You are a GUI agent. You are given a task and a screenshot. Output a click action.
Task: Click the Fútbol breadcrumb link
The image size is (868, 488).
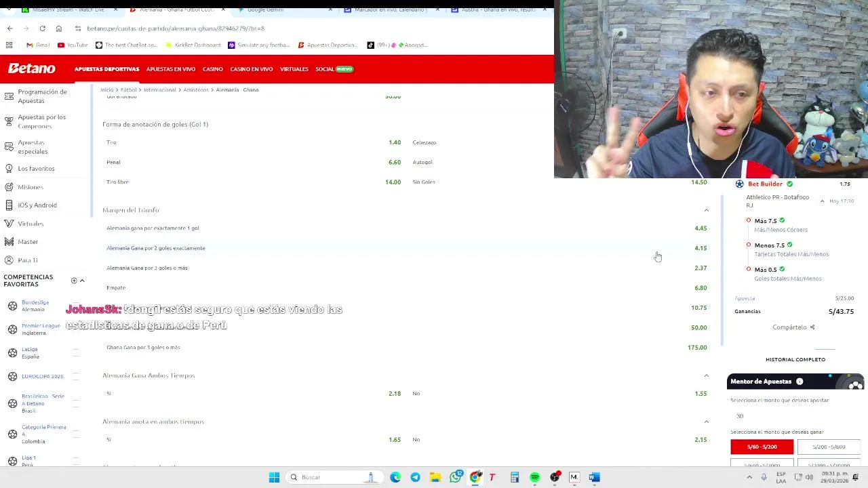tap(128, 89)
